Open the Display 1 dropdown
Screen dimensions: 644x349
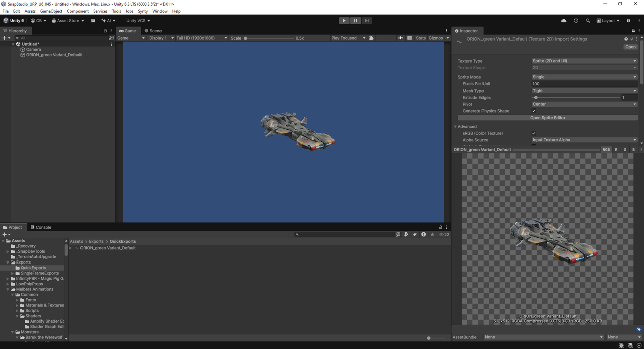[x=161, y=38]
